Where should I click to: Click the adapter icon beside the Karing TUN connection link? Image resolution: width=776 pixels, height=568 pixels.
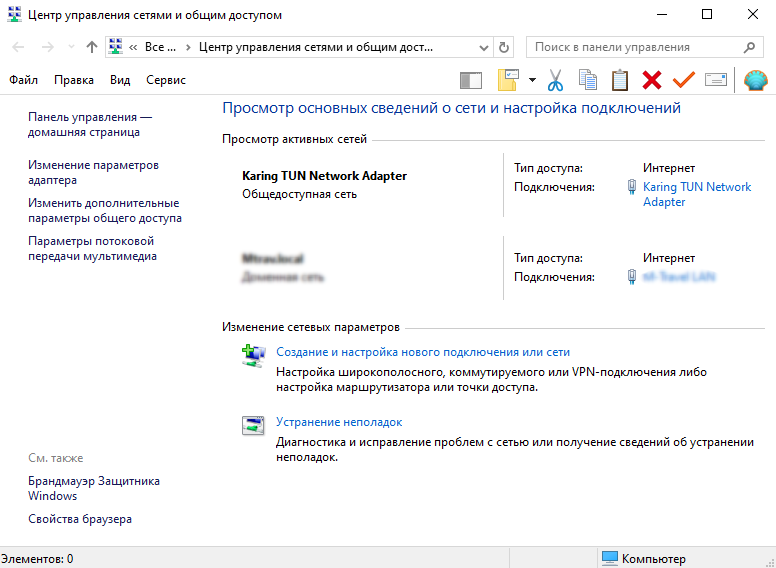[632, 187]
